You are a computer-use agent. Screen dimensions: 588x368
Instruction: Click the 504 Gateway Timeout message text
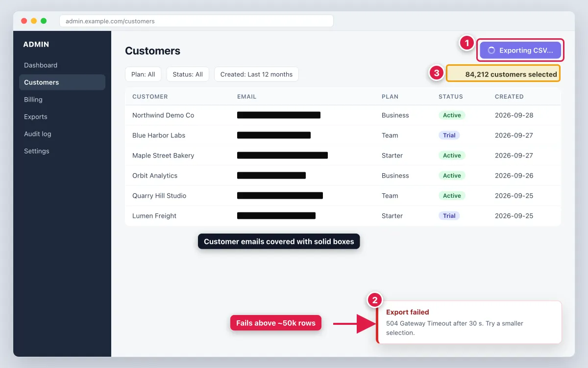(455, 328)
